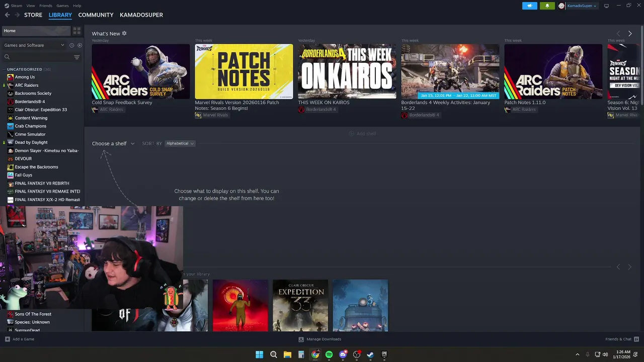Switch to the LIBRARY tab

(x=60, y=15)
